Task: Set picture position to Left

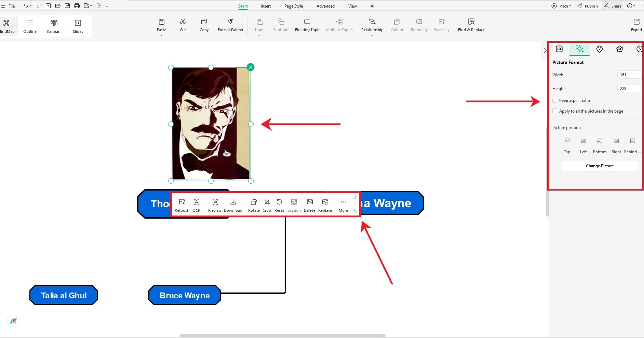Action: pyautogui.click(x=583, y=145)
